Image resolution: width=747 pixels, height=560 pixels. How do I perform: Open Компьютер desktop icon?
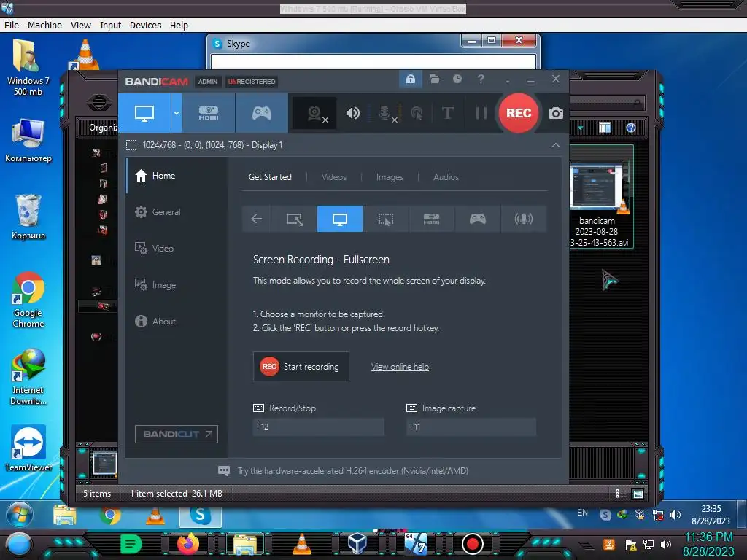tap(28, 141)
